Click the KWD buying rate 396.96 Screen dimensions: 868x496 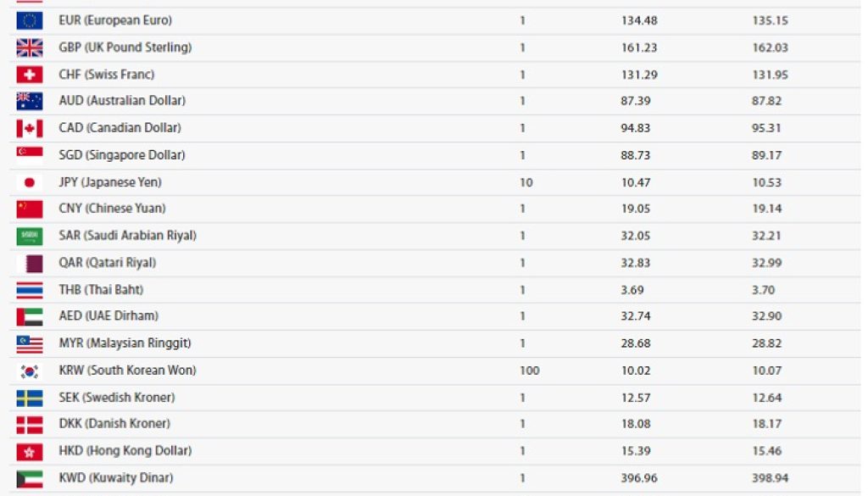639,478
